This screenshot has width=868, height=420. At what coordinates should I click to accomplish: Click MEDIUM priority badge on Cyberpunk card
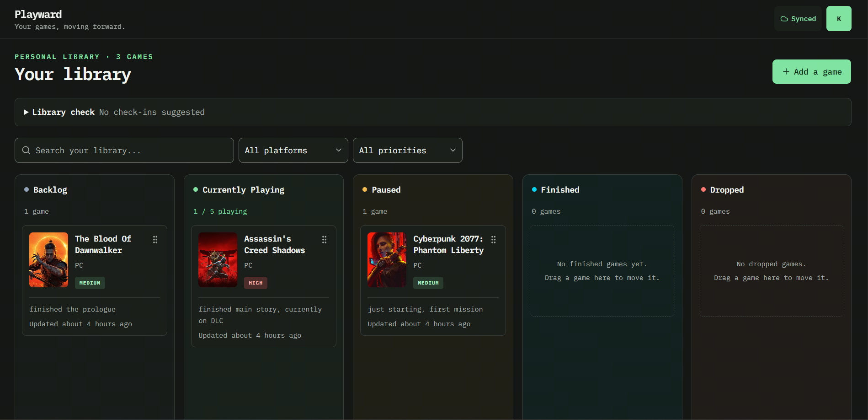pyautogui.click(x=428, y=283)
